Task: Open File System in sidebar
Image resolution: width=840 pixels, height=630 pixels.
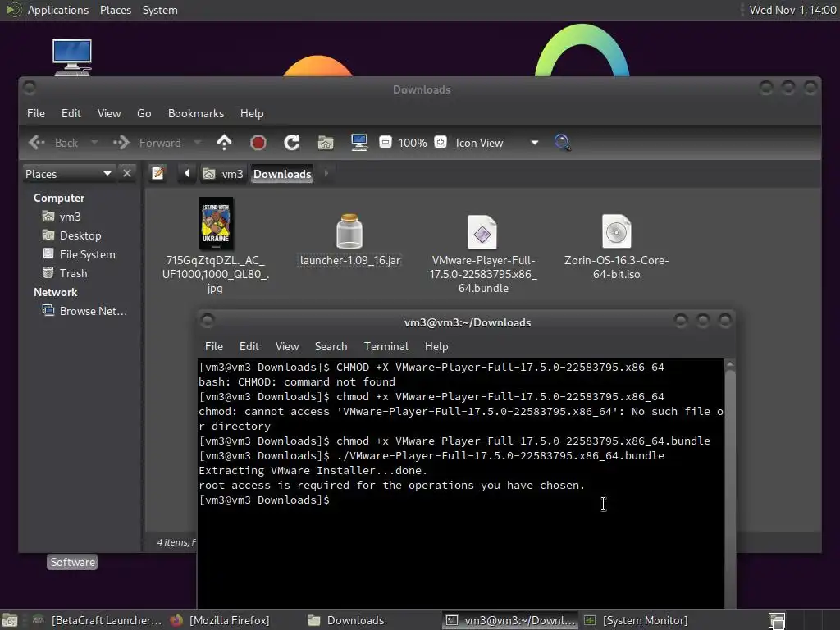Action: coord(79,254)
